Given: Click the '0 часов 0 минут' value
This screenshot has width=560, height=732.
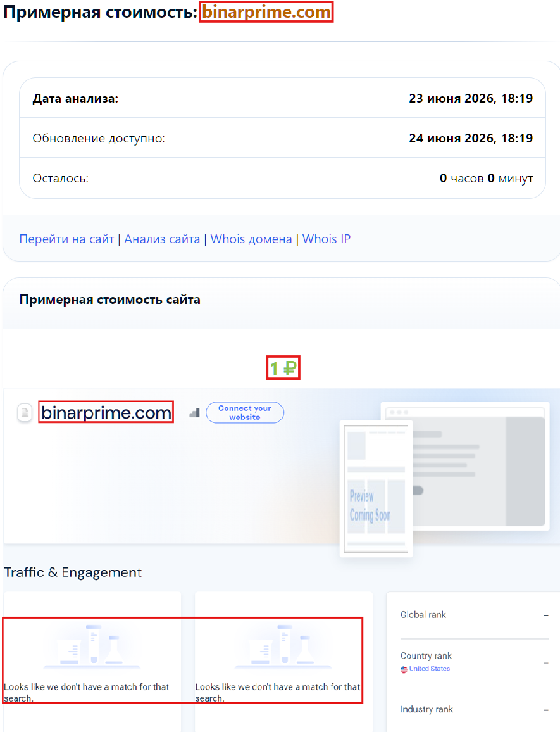Looking at the screenshot, I should [486, 179].
